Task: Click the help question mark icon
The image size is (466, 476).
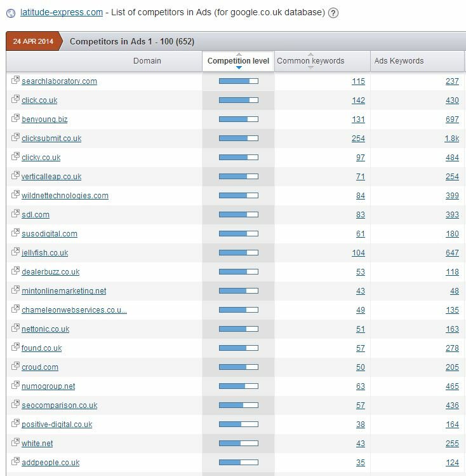Action: (x=333, y=13)
